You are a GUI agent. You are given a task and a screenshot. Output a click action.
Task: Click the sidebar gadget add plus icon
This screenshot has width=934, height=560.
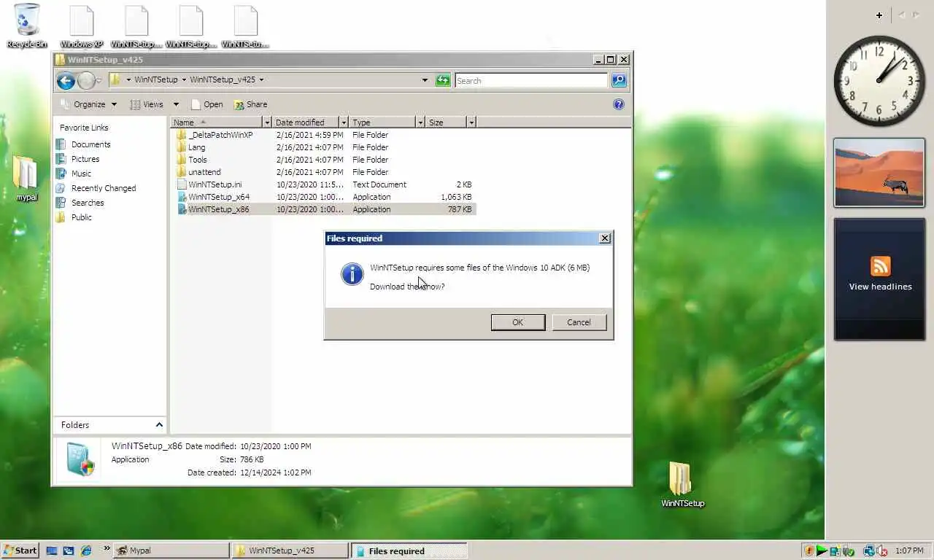click(879, 15)
